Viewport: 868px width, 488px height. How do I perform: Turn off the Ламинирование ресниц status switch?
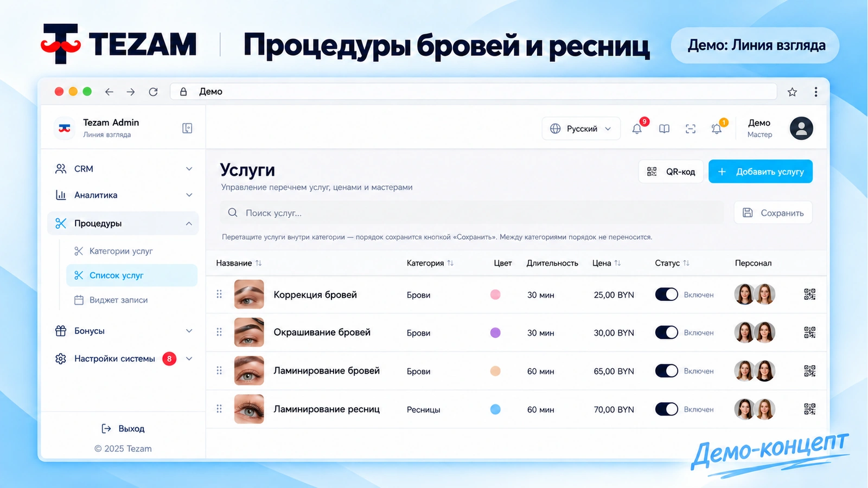667,409
